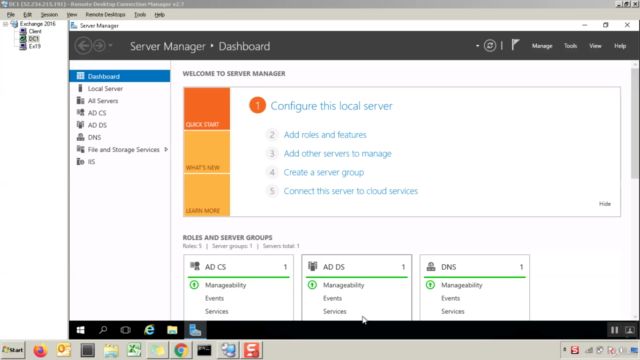This screenshot has height=360, width=640.
Task: Select the Learn More tab
Action: coord(207,195)
